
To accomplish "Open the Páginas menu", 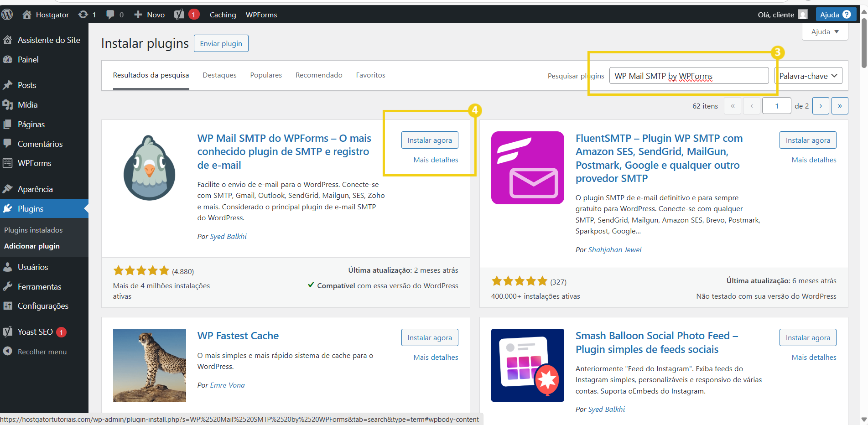I will click(44, 124).
